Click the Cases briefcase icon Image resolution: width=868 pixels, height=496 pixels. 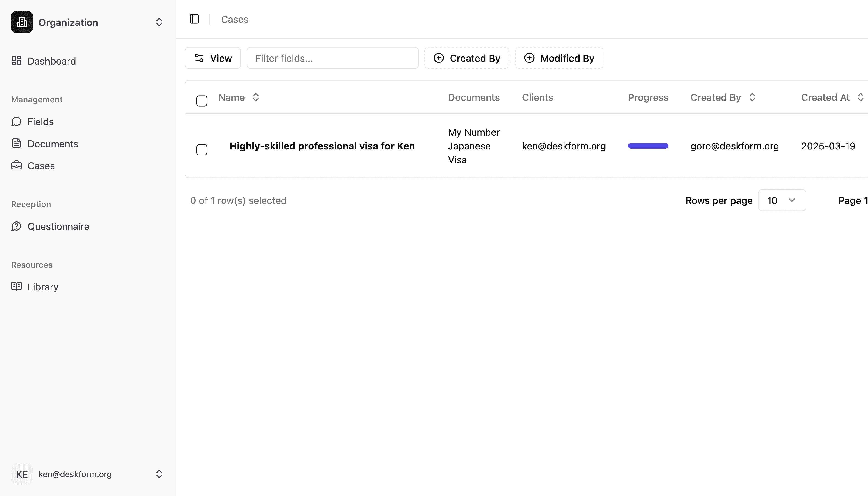coord(16,166)
